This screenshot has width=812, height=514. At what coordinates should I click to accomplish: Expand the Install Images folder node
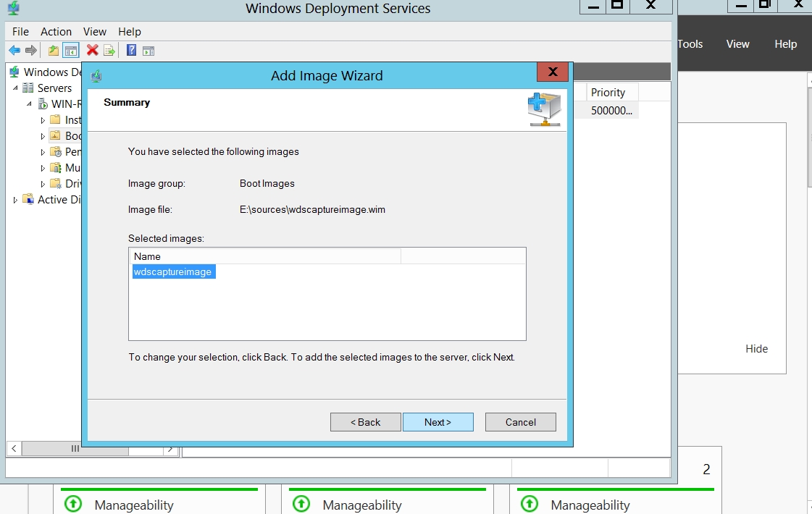[43, 120]
